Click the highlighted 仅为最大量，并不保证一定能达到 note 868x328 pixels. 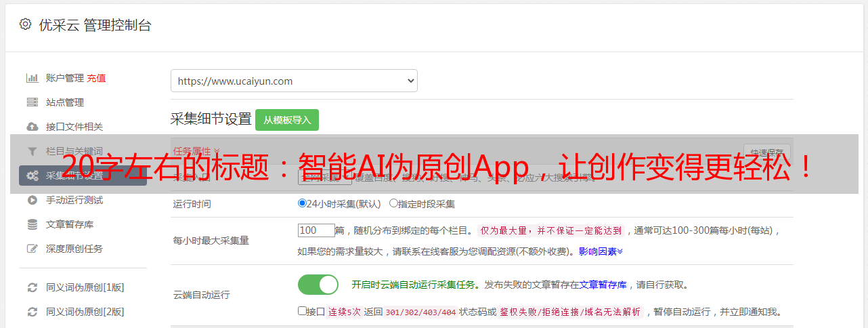click(x=551, y=230)
